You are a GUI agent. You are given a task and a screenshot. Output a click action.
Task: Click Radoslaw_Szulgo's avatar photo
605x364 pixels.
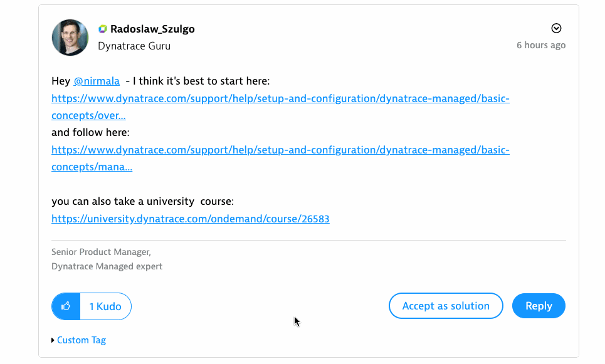(70, 38)
